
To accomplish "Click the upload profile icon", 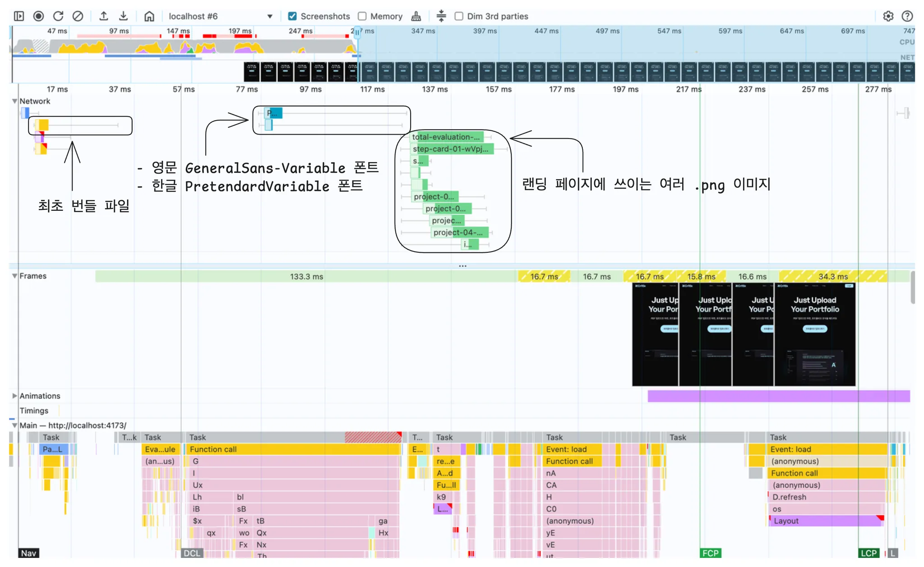I will [x=104, y=16].
